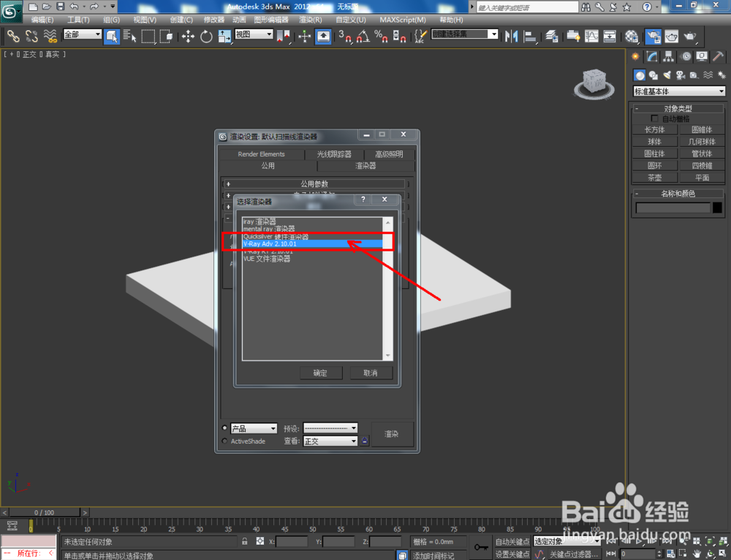The height and width of the screenshot is (560, 731).
Task: Toggle the selection lock icon
Action: pyautogui.click(x=245, y=541)
